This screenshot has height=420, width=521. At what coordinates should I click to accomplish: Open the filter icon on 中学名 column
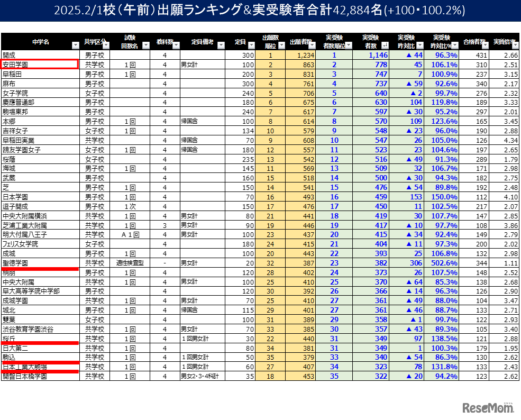[x=75, y=46]
